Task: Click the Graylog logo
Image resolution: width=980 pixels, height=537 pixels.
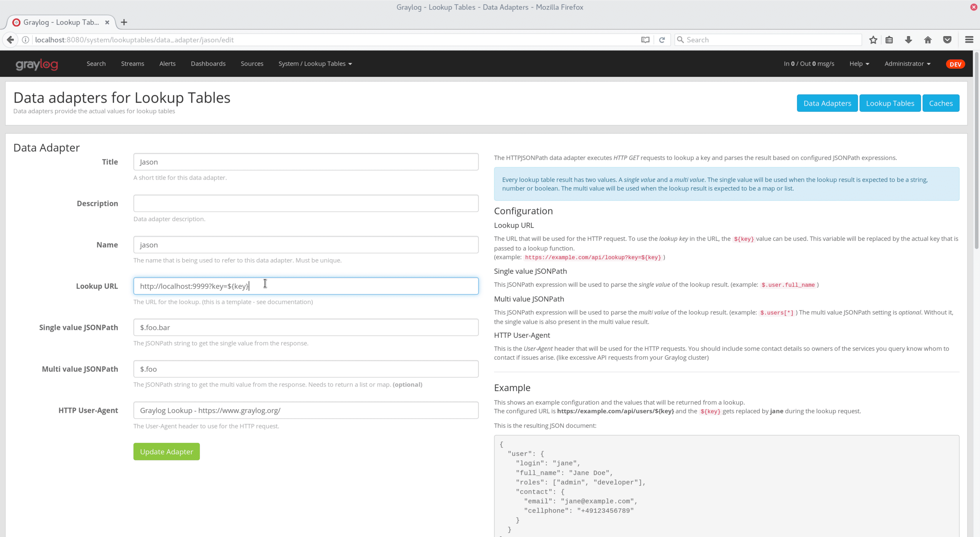Action: [37, 64]
